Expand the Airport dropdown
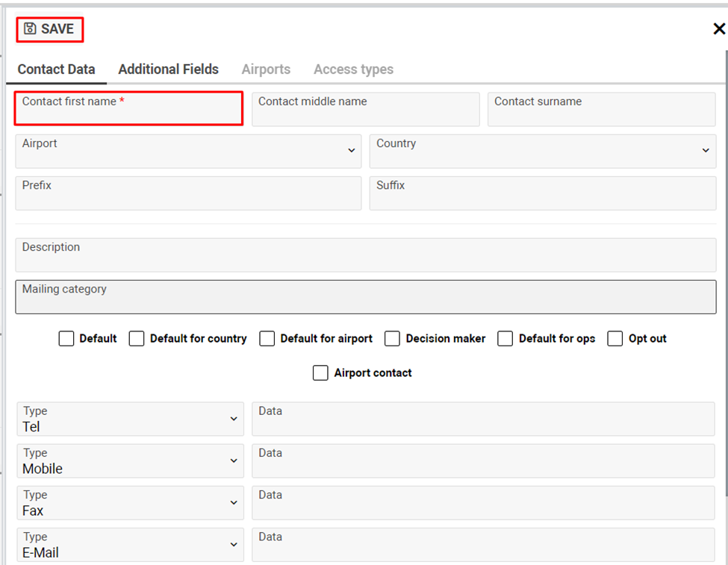This screenshot has width=728, height=565. (352, 151)
